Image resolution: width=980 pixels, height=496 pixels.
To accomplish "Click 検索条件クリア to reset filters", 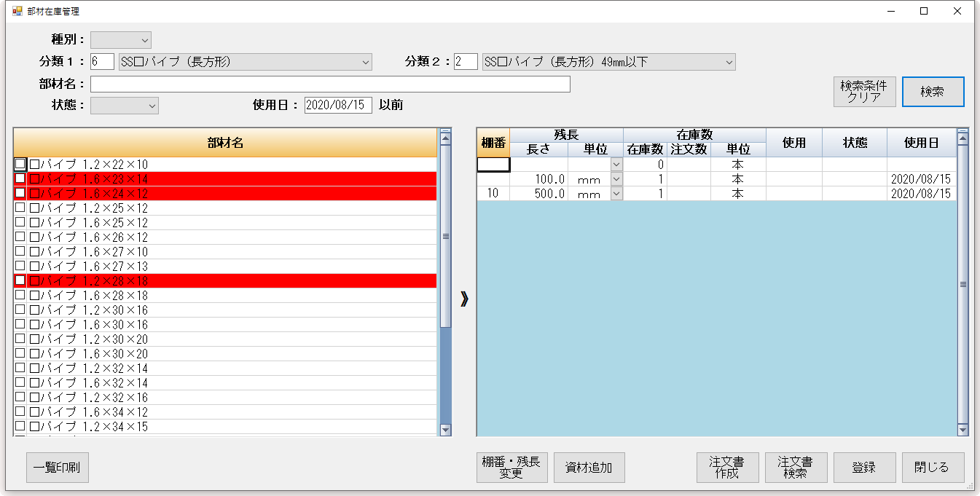I will click(x=864, y=92).
